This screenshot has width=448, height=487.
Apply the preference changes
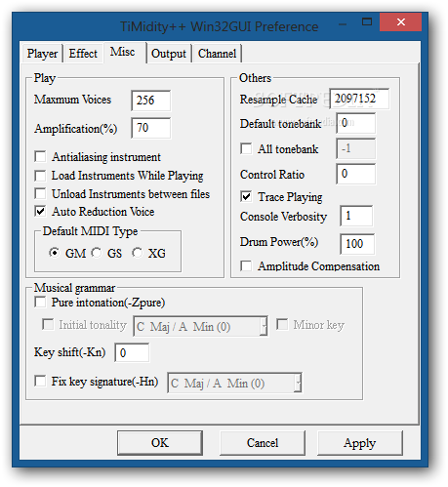point(360,443)
